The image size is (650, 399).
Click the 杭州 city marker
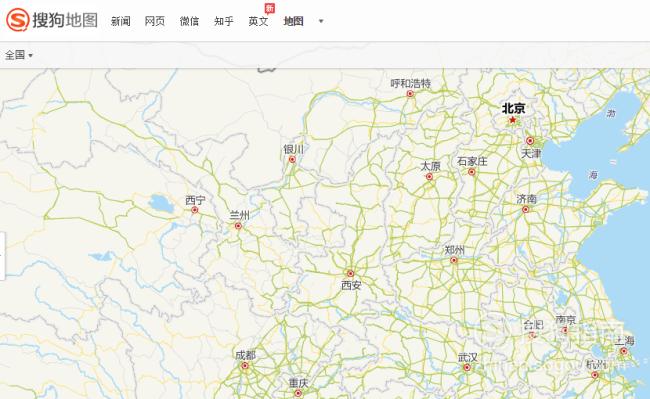(595, 375)
